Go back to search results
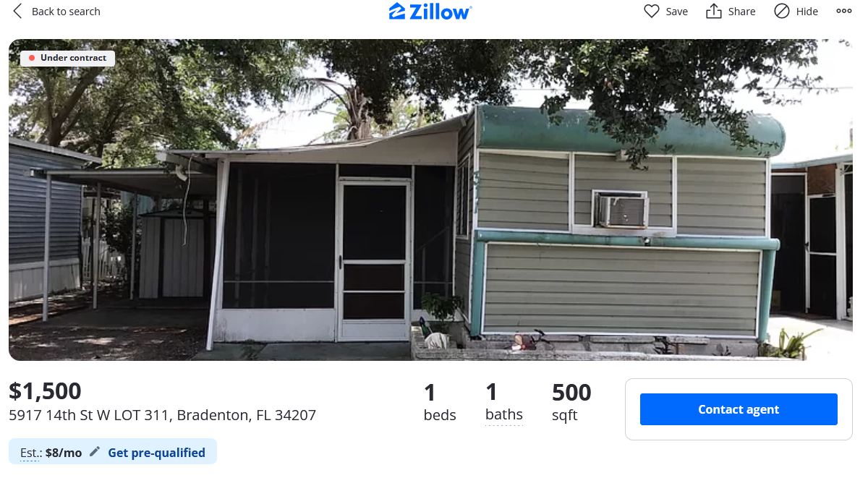Screen dimensions: 868x478 [56, 12]
